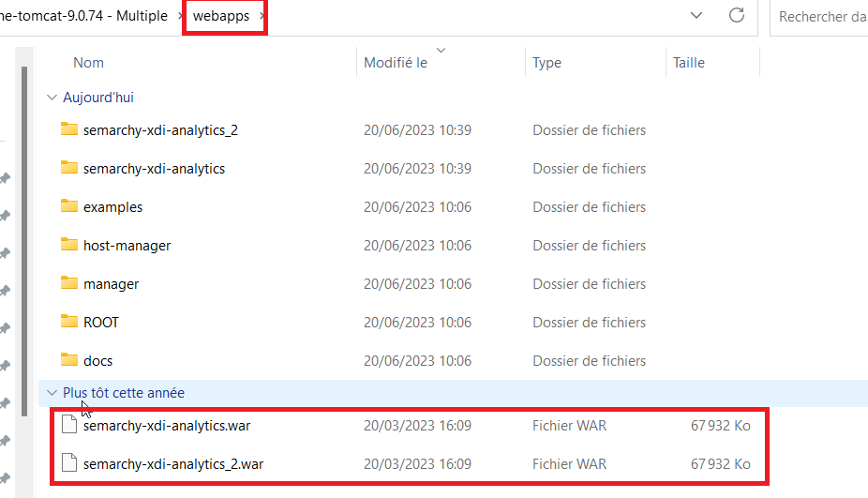Click the Dossier de fichiers type of docs
The height and width of the screenshot is (498, 868).
point(589,361)
